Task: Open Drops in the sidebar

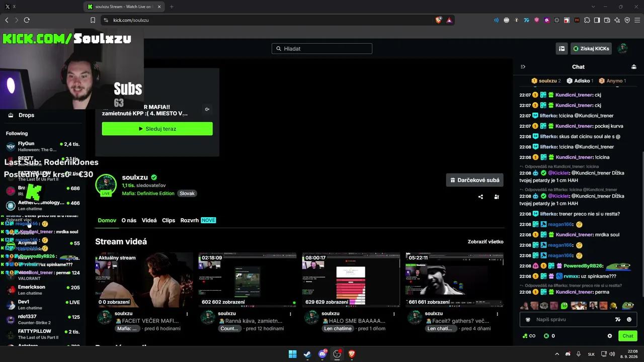Action: pyautogui.click(x=26, y=115)
